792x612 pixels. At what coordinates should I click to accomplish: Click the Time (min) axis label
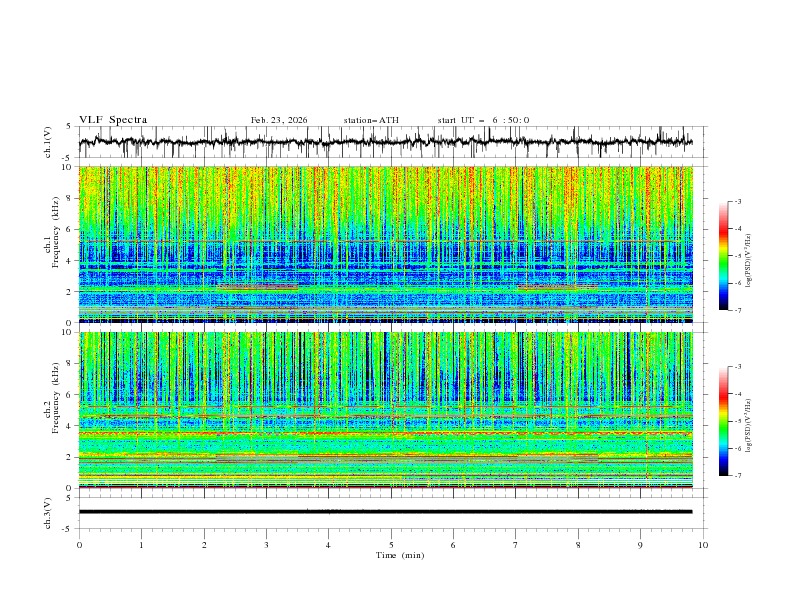pyautogui.click(x=400, y=555)
